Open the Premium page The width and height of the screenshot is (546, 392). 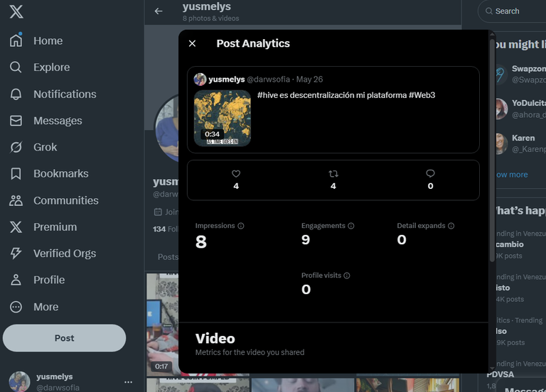tap(43, 227)
